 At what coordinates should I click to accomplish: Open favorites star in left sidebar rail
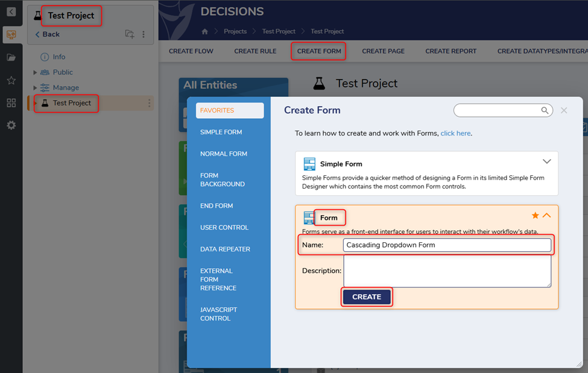point(11,80)
